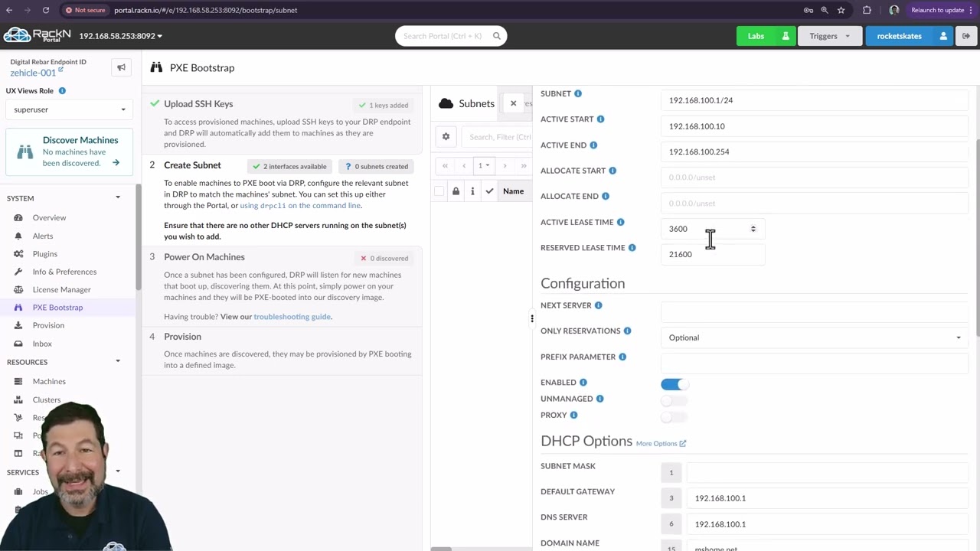Image resolution: width=980 pixels, height=551 pixels.
Task: Open Alerts in the sidebar
Action: (x=43, y=236)
